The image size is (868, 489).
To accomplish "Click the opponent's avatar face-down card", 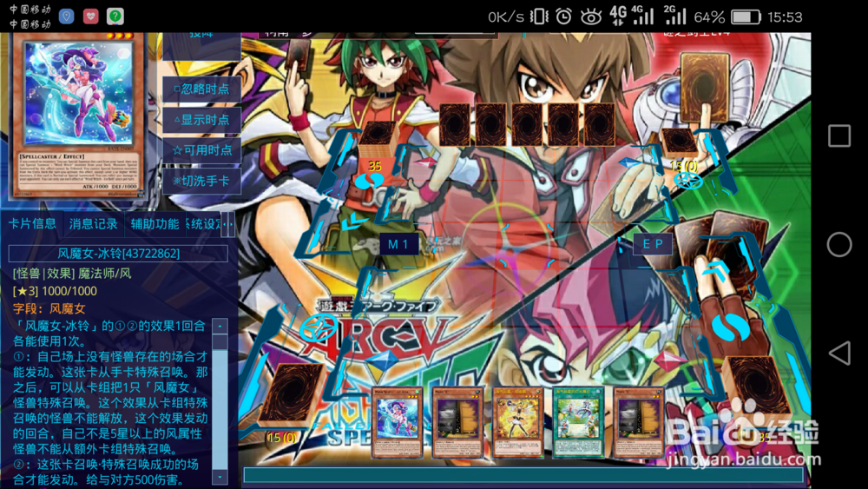I will [704, 87].
